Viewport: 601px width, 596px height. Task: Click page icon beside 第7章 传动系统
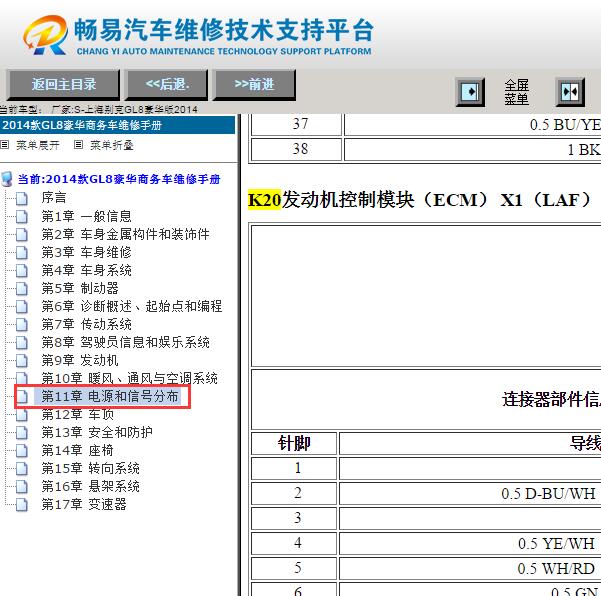(x=22, y=324)
